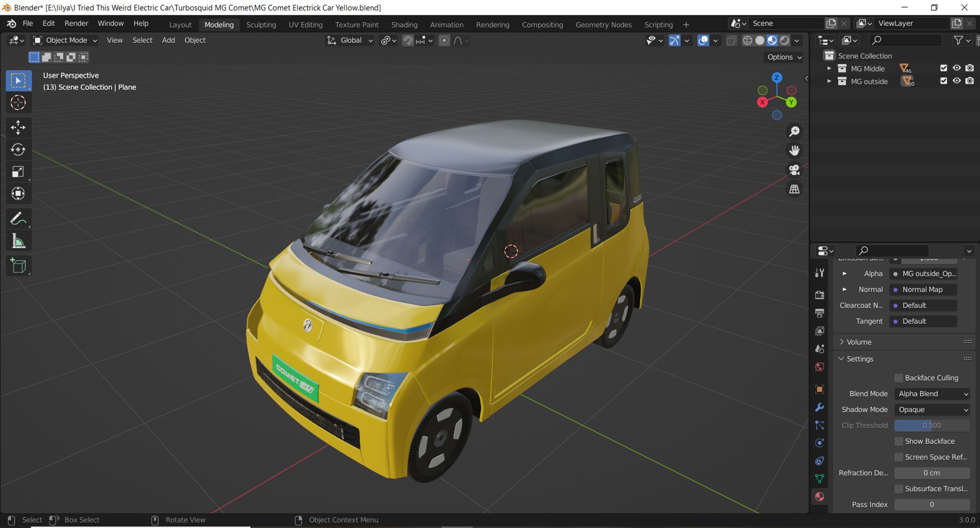Toggle proportional editing
980x528 pixels.
445,40
